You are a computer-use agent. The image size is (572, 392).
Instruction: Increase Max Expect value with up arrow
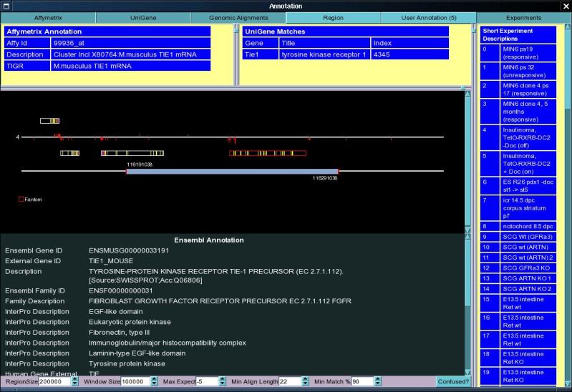click(220, 379)
